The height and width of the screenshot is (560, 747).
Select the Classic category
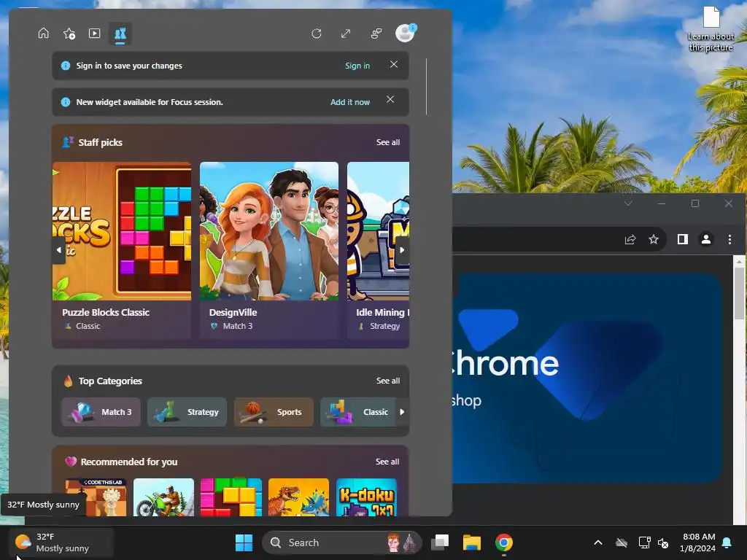point(358,412)
